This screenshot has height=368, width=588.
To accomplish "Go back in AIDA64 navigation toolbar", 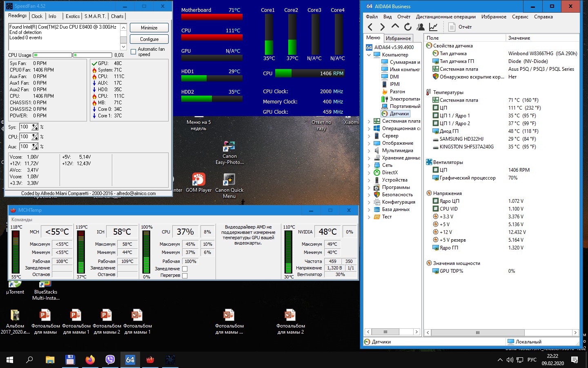I will 370,27.
